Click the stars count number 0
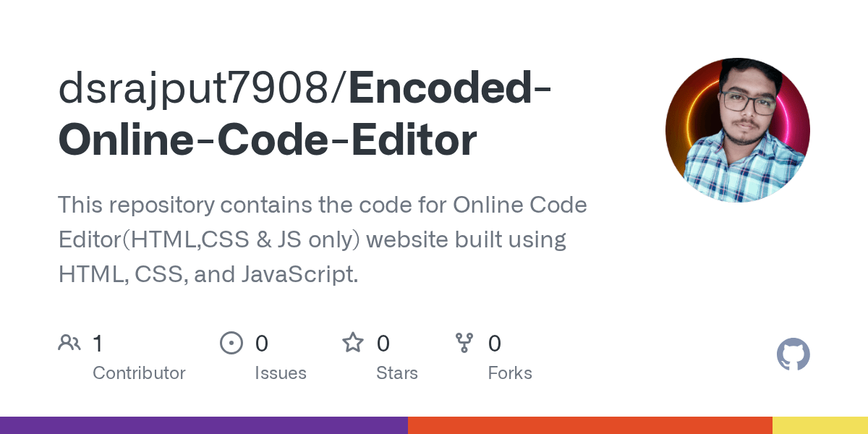Image resolution: width=868 pixels, height=434 pixels. 383,343
